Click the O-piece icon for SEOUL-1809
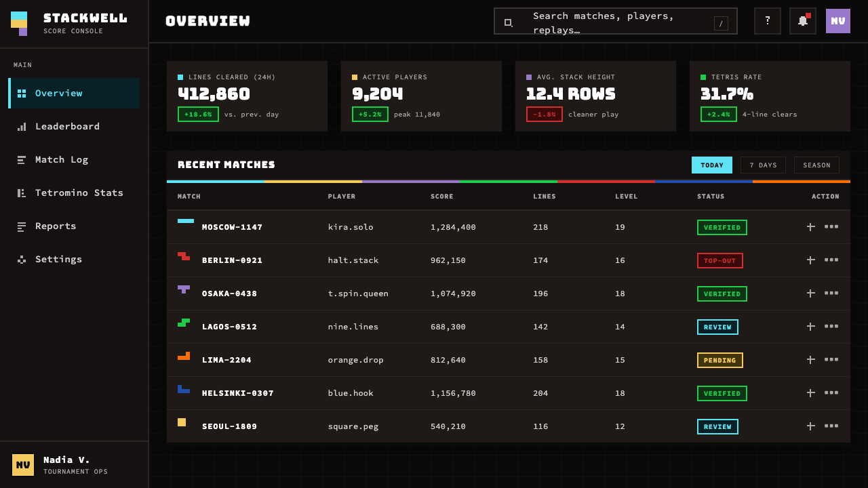Viewport: 868px width, 488px height. (182, 422)
